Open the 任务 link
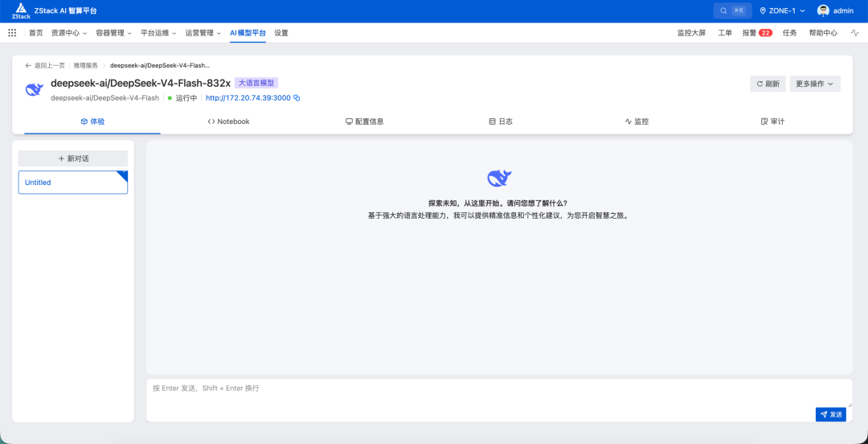Image resolution: width=868 pixels, height=444 pixels. click(x=790, y=33)
